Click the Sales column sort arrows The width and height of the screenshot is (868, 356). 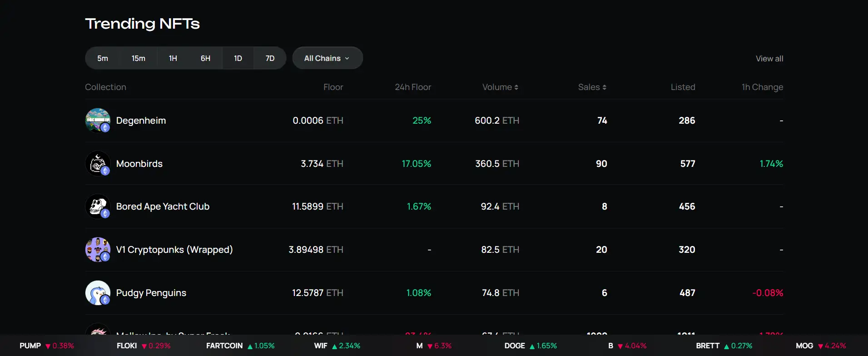tap(605, 87)
